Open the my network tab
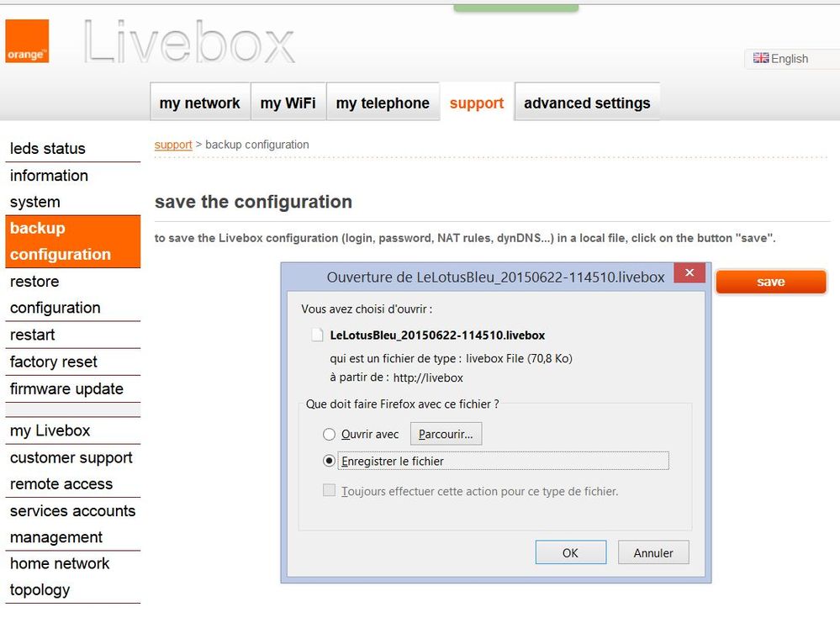This screenshot has width=840, height=623. point(200,103)
